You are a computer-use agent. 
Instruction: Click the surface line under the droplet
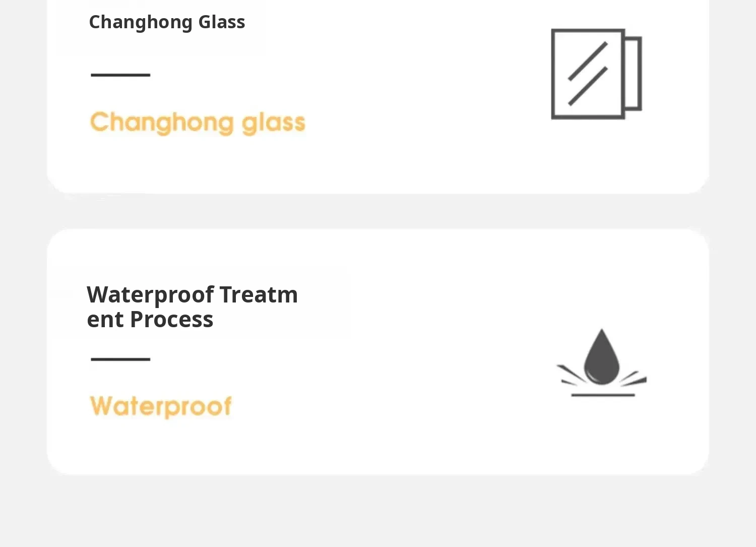coord(602,395)
